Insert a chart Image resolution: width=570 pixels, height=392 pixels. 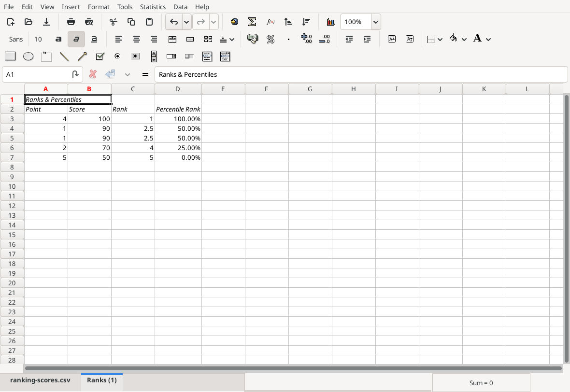click(330, 22)
